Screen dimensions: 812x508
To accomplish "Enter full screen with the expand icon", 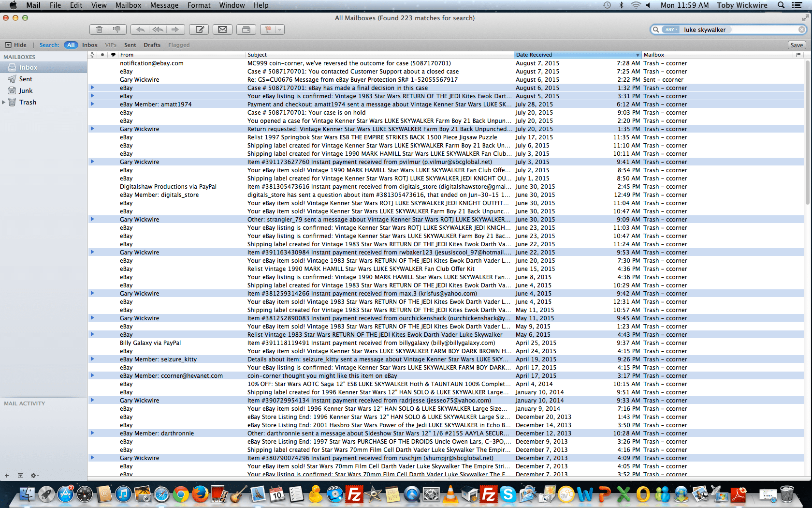I will tap(805, 18).
